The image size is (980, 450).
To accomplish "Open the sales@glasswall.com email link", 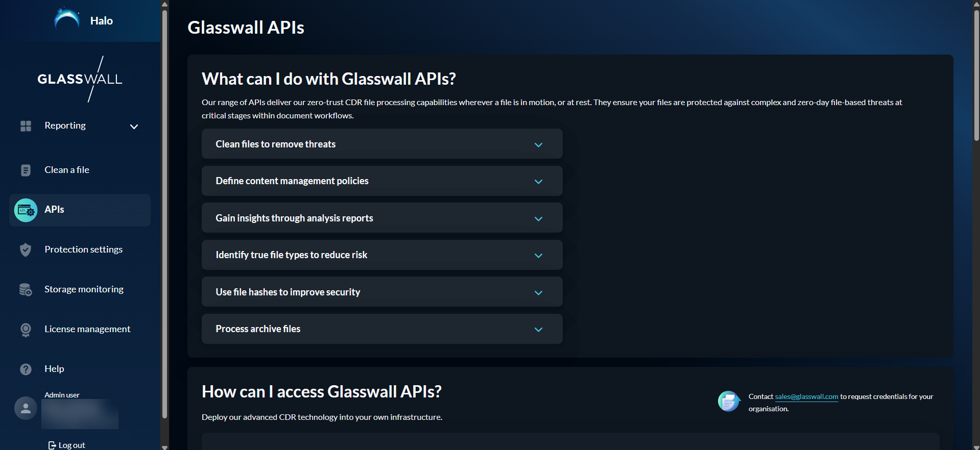I will point(806,397).
